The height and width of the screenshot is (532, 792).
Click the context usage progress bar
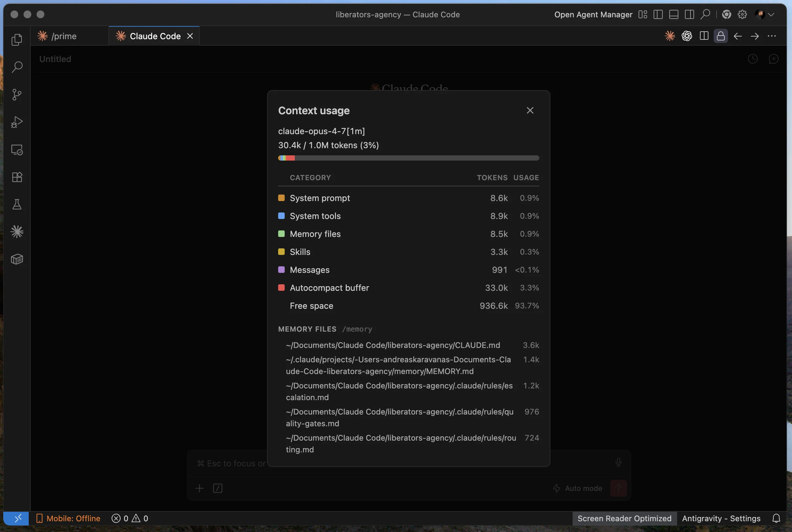pos(408,158)
